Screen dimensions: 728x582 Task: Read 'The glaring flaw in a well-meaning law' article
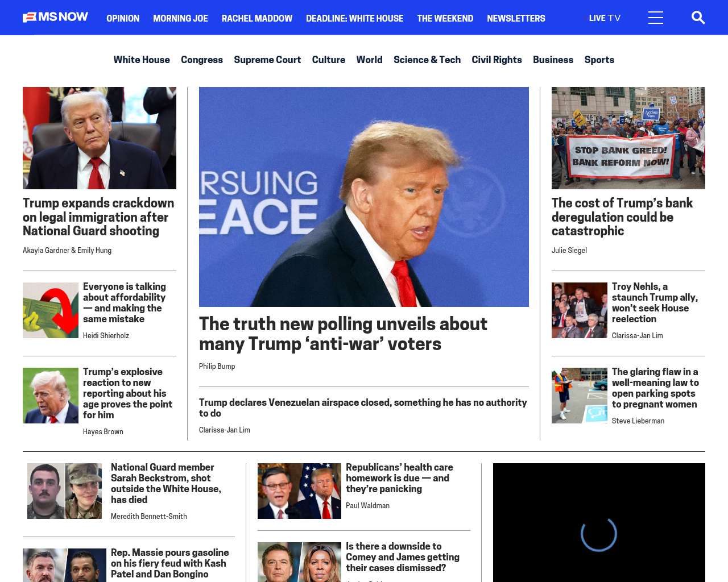click(655, 388)
